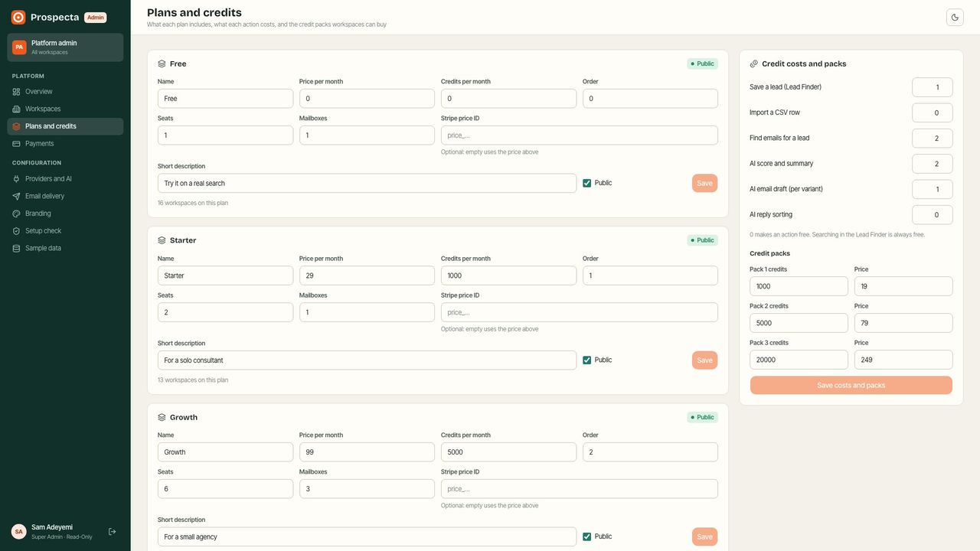Click the Email delivery paper-plane icon
The height and width of the screenshot is (551, 980).
(16, 197)
